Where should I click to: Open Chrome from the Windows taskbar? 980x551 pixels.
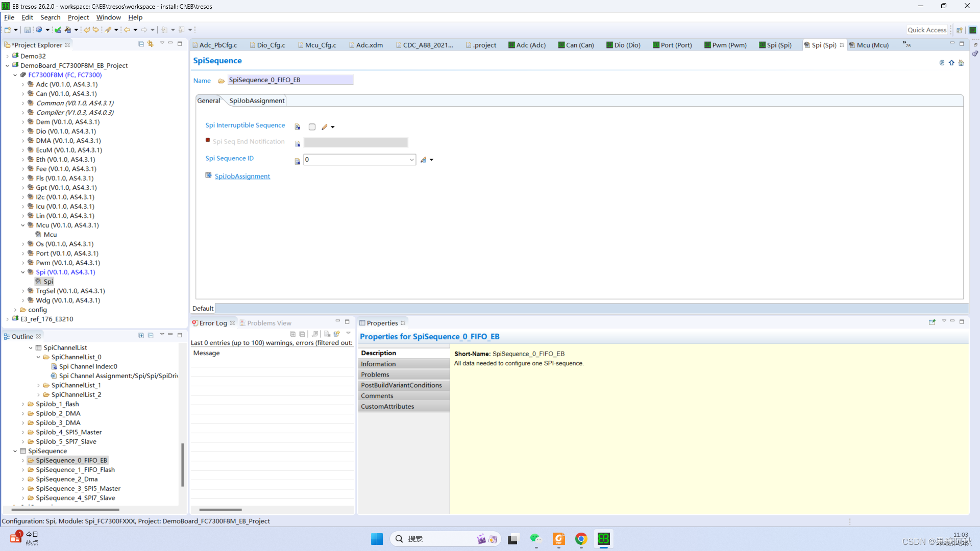(x=581, y=539)
